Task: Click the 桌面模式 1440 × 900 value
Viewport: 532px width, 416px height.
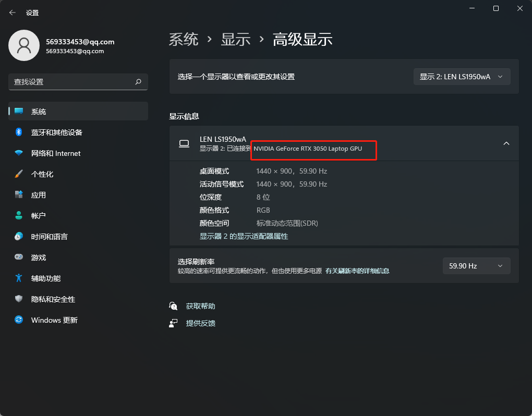Action: 292,171
